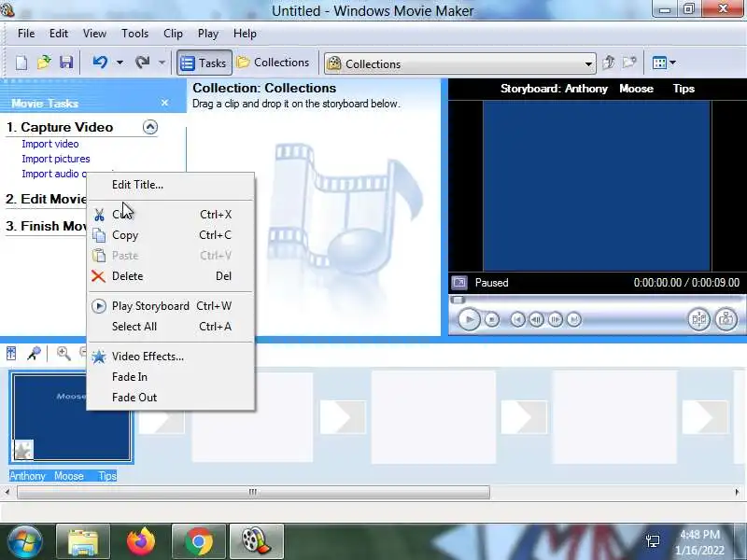Close the Movie Tasks pane
The height and width of the screenshot is (560, 747).
[164, 103]
